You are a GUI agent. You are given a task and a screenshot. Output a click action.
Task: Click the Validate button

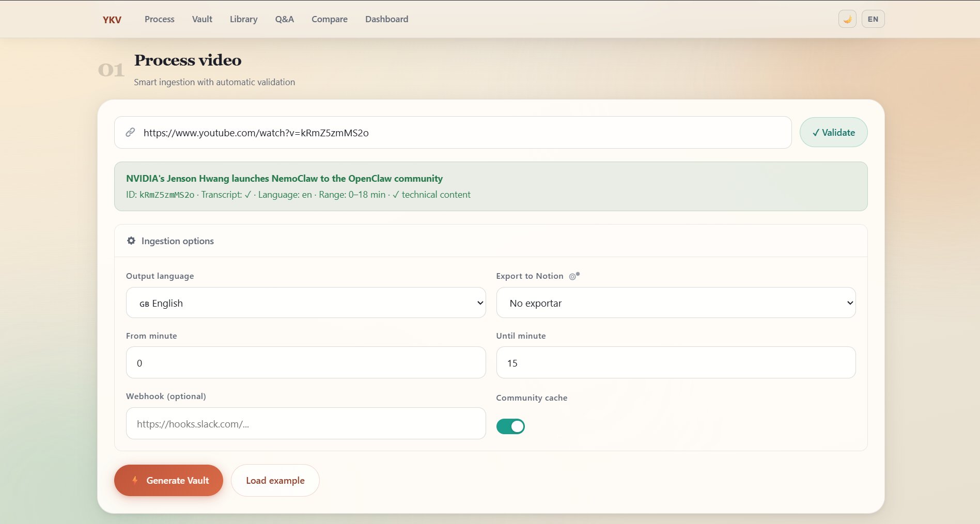tap(833, 132)
